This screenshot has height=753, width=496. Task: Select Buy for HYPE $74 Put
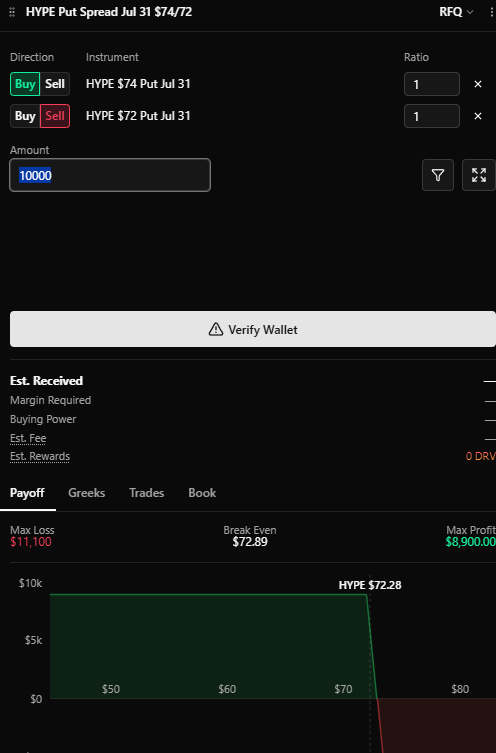(25, 84)
